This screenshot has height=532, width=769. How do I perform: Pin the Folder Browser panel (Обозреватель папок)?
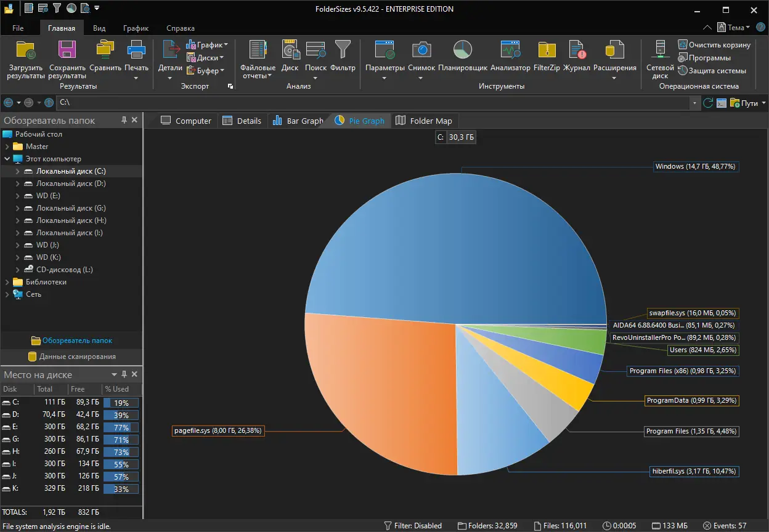124,120
